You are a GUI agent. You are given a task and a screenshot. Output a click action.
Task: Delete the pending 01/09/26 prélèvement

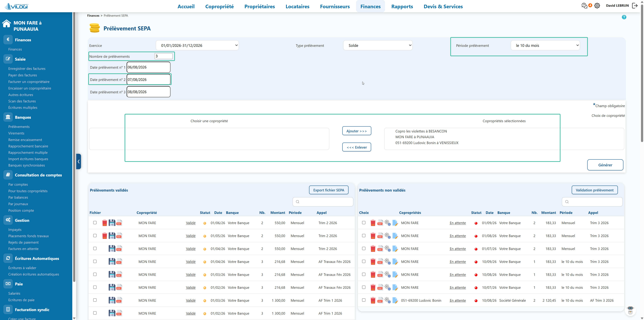tap(373, 223)
